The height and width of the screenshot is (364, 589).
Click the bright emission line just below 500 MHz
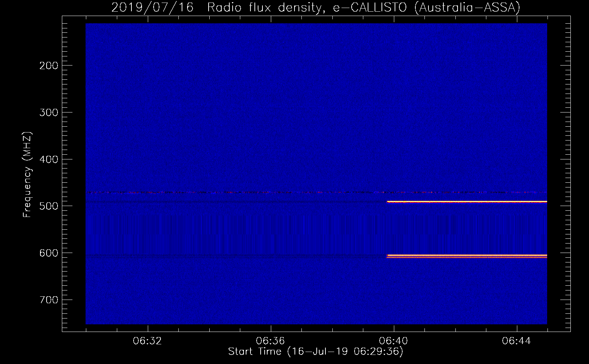pos(467,202)
